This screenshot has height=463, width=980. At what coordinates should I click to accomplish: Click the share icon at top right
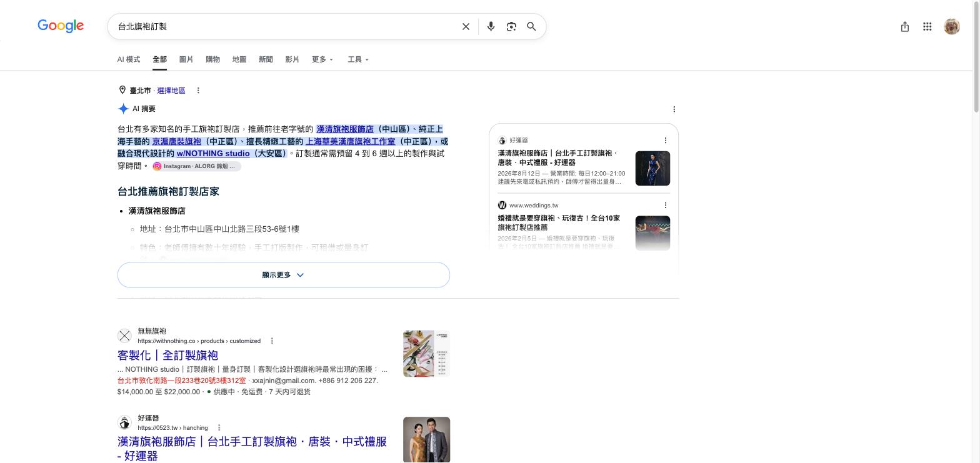tap(904, 26)
